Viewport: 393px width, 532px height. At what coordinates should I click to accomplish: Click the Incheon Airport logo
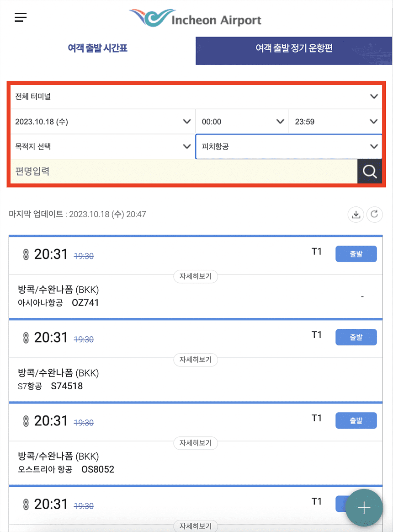(195, 17)
